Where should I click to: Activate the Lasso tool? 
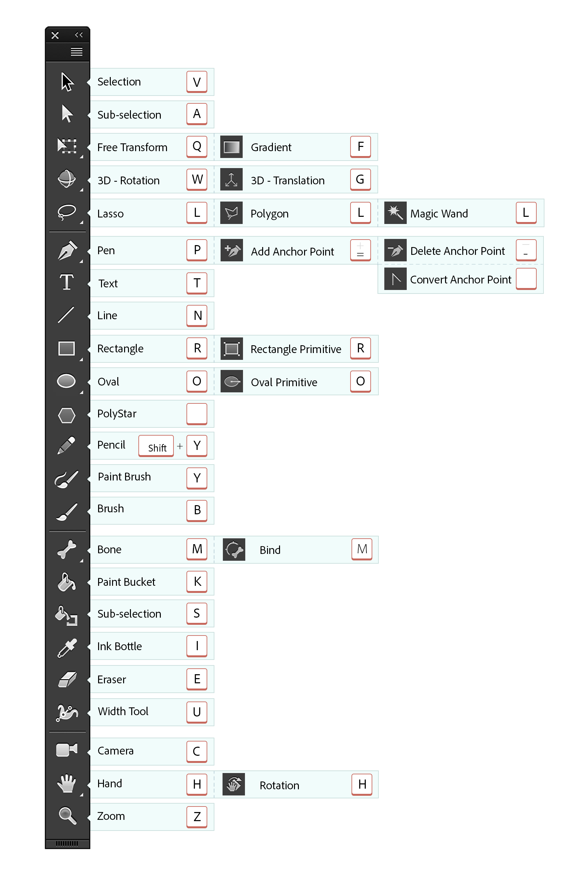67,212
